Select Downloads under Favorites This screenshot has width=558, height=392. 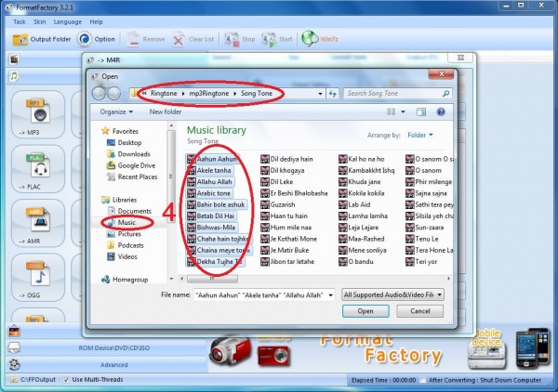[x=128, y=154]
